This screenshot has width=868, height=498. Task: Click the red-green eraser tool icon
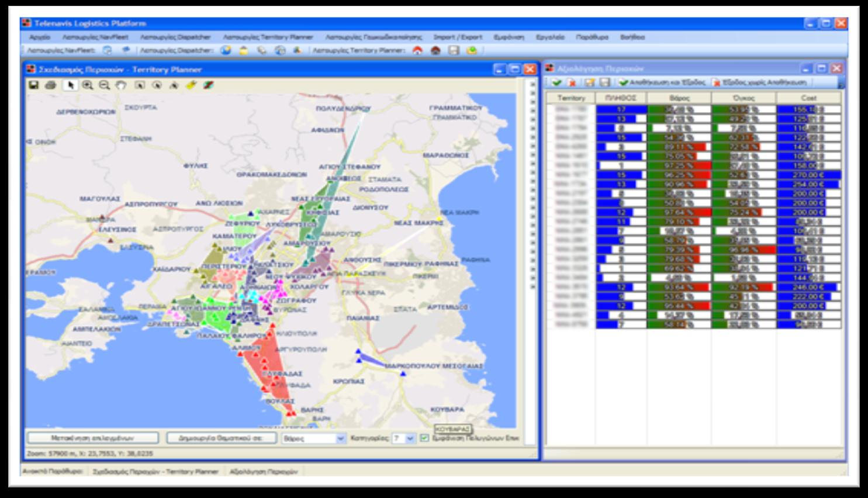pyautogui.click(x=208, y=85)
